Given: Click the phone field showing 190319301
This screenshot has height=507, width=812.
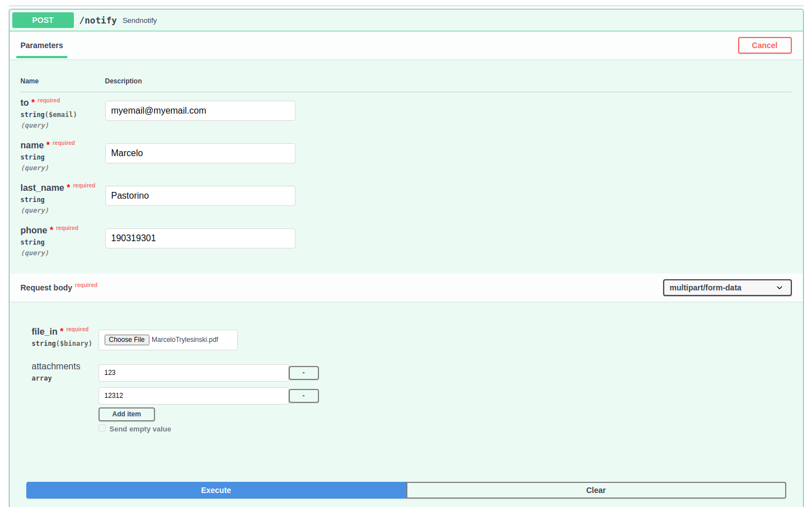Looking at the screenshot, I should 200,238.
